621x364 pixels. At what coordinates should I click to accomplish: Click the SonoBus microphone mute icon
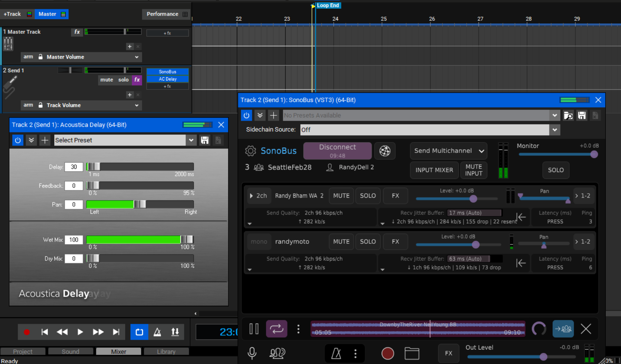click(x=252, y=353)
